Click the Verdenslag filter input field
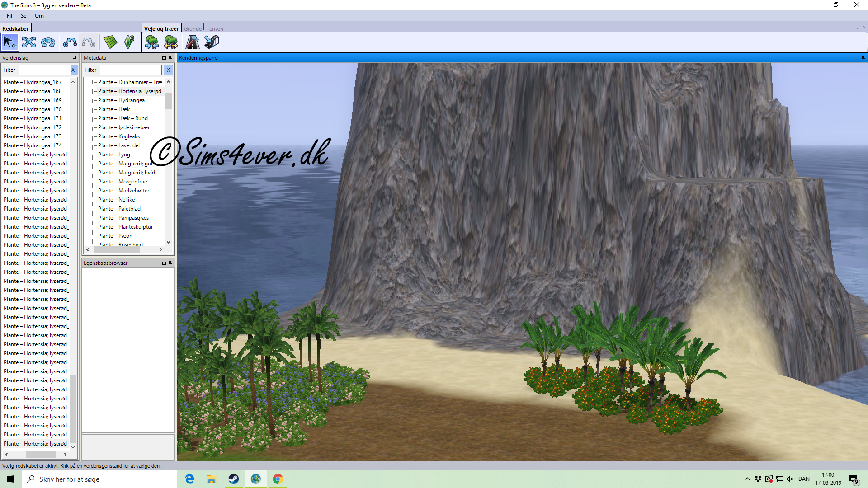868x488 pixels. 44,70
